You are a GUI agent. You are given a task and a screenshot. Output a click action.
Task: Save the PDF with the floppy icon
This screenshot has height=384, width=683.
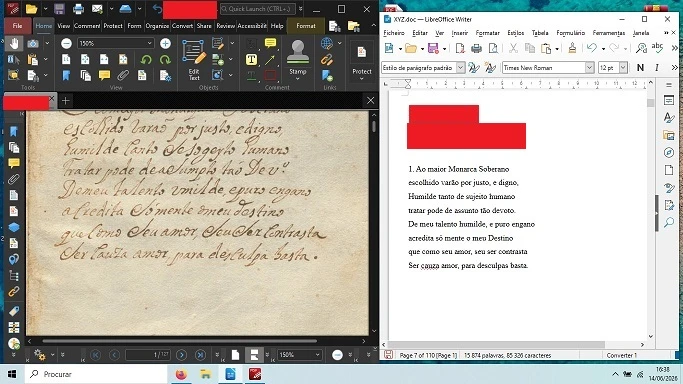point(59,9)
